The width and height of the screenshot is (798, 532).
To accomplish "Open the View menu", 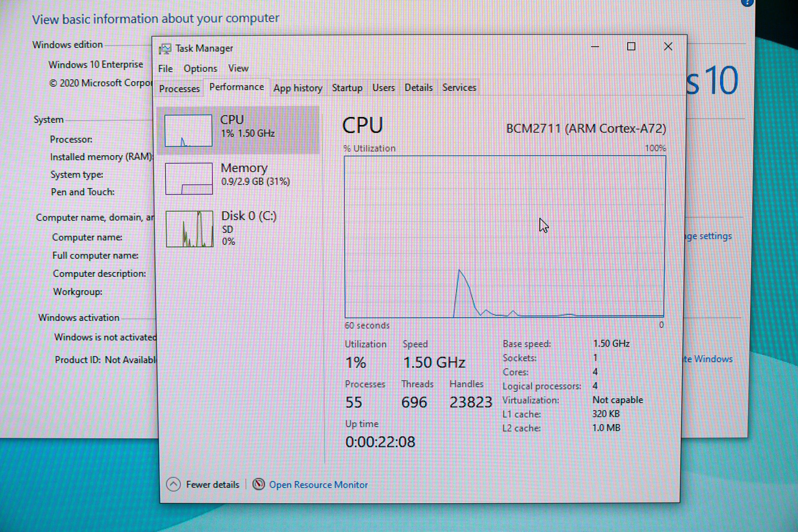I will pyautogui.click(x=238, y=68).
